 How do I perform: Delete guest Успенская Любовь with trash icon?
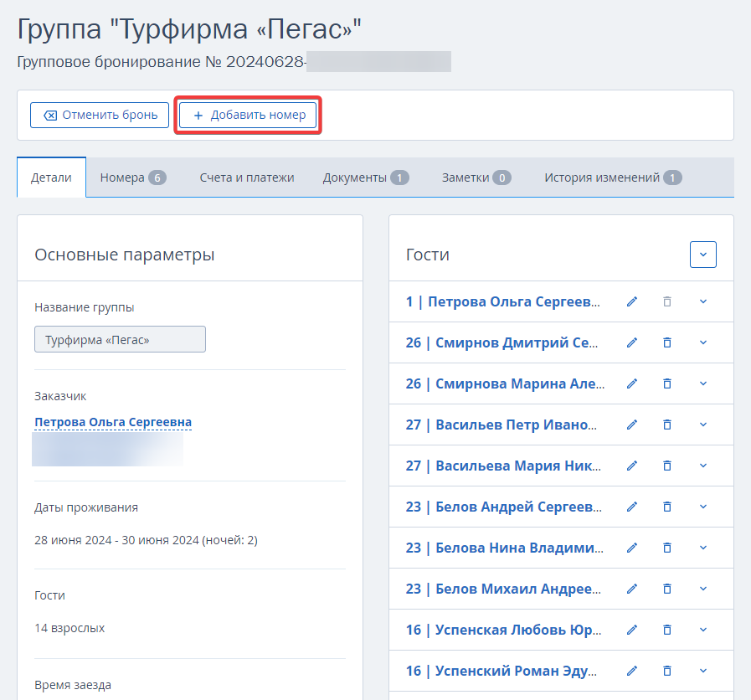tap(667, 630)
